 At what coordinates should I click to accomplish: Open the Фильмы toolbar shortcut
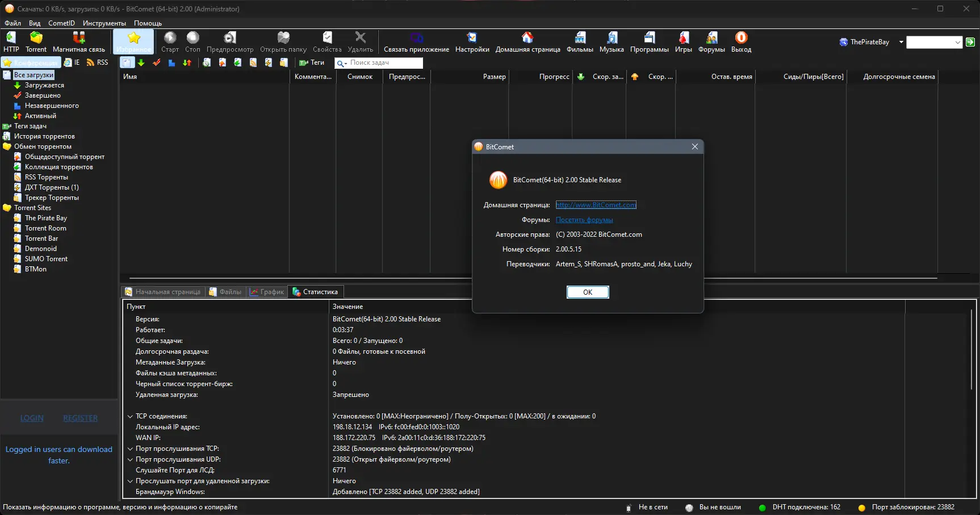[580, 42]
